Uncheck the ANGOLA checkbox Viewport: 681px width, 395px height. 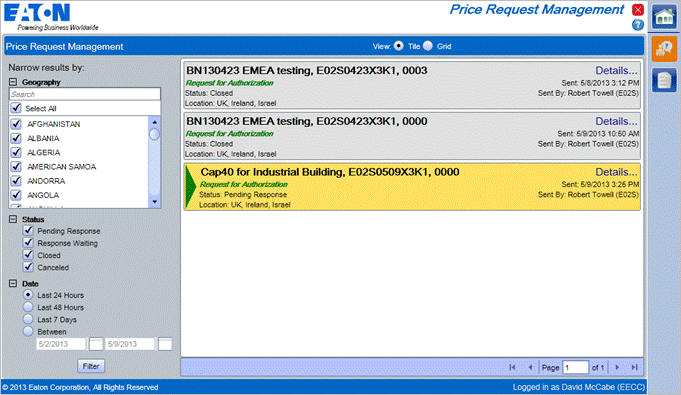pos(16,195)
